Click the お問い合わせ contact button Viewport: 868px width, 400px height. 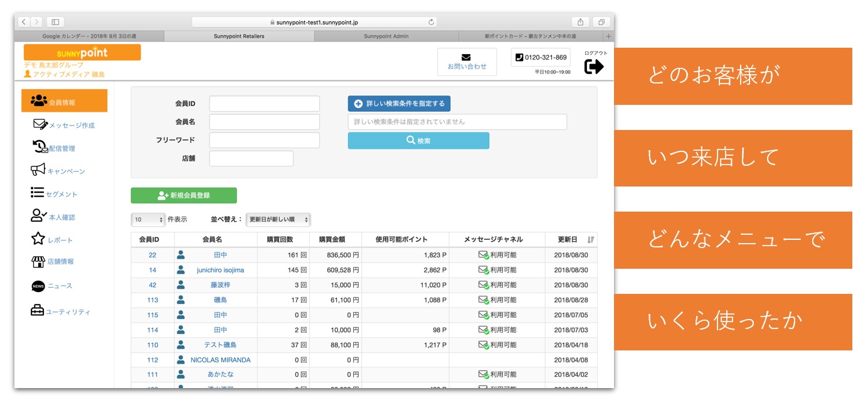click(467, 62)
